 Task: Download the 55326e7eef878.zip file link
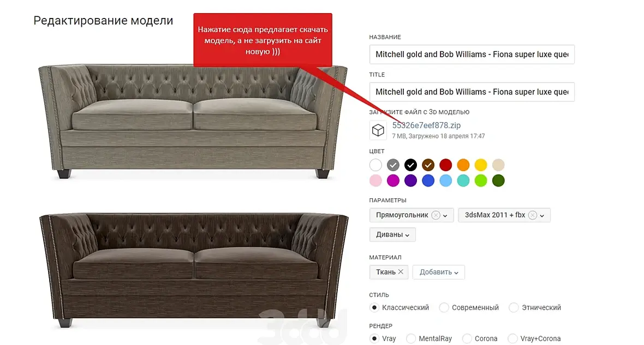426,125
